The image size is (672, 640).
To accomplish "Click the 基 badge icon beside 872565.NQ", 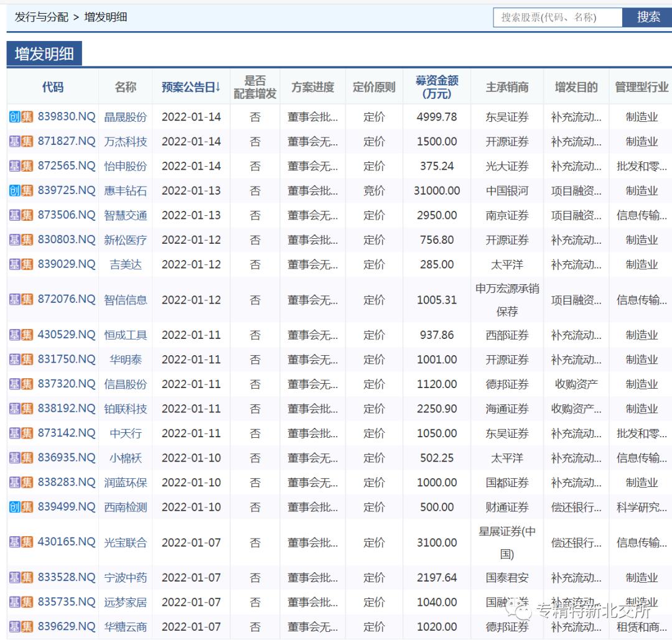I will point(15,166).
